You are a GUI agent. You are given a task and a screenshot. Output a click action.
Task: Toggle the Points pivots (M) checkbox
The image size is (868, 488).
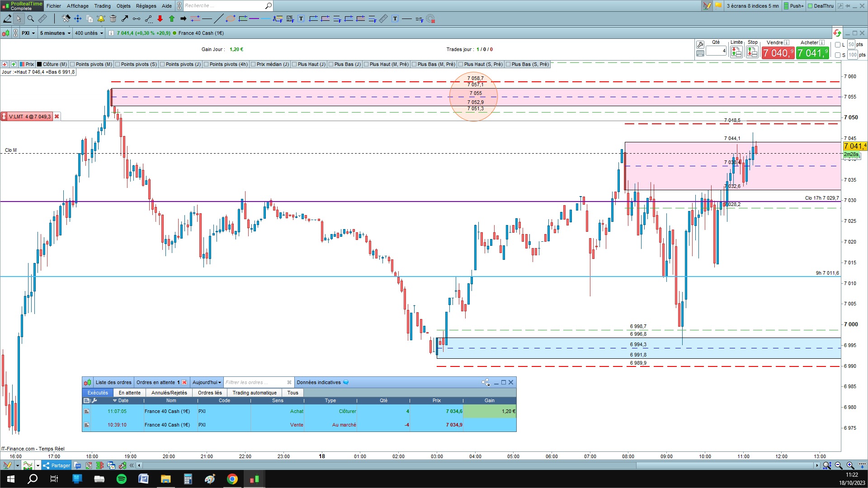click(x=73, y=64)
